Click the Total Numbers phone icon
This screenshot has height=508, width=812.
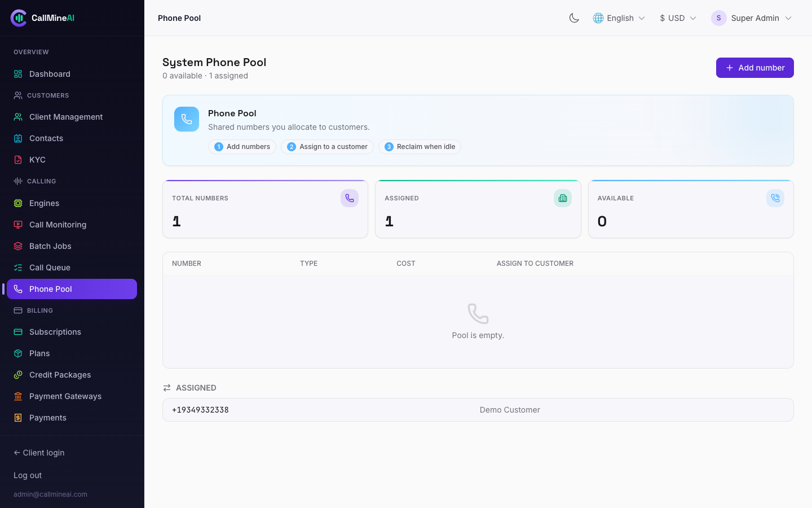click(350, 198)
